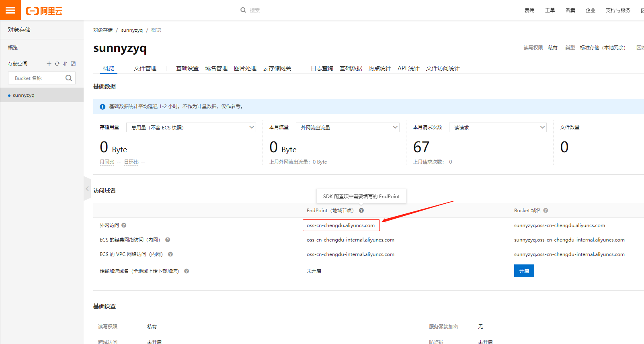
Task: Open 费用 in the top navigation
Action: pos(529,10)
